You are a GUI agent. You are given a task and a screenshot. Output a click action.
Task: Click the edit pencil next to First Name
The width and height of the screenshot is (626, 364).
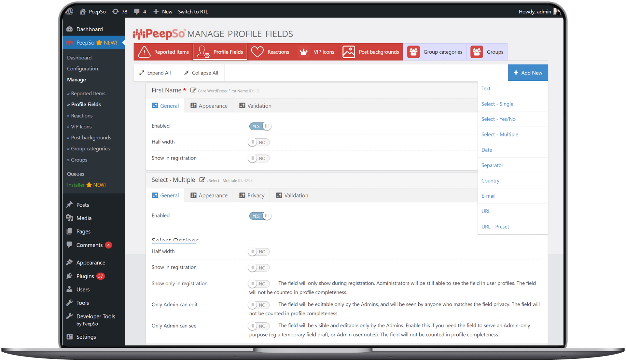coord(193,90)
